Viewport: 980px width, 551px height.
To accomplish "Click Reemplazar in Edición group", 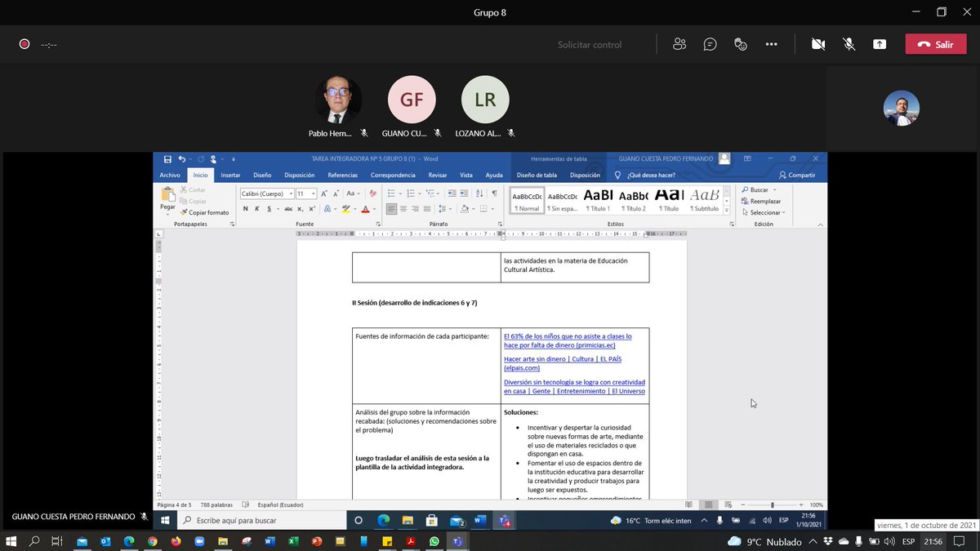I will [760, 201].
